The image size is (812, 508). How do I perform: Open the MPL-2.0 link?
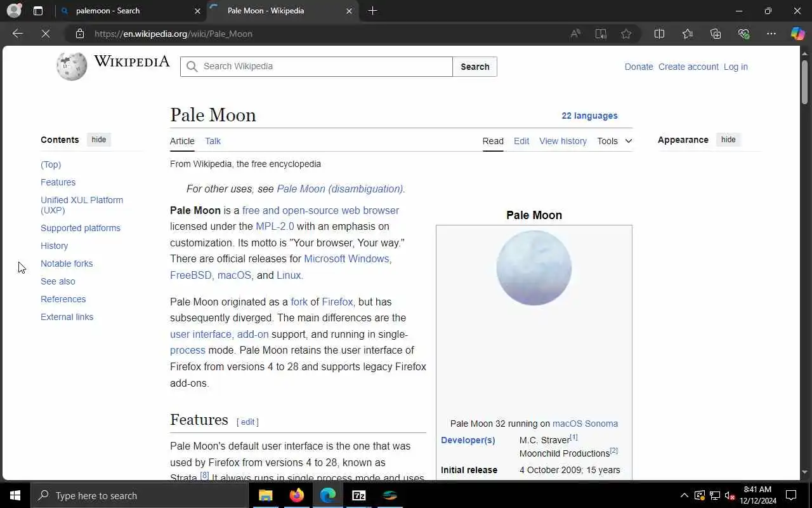(275, 226)
